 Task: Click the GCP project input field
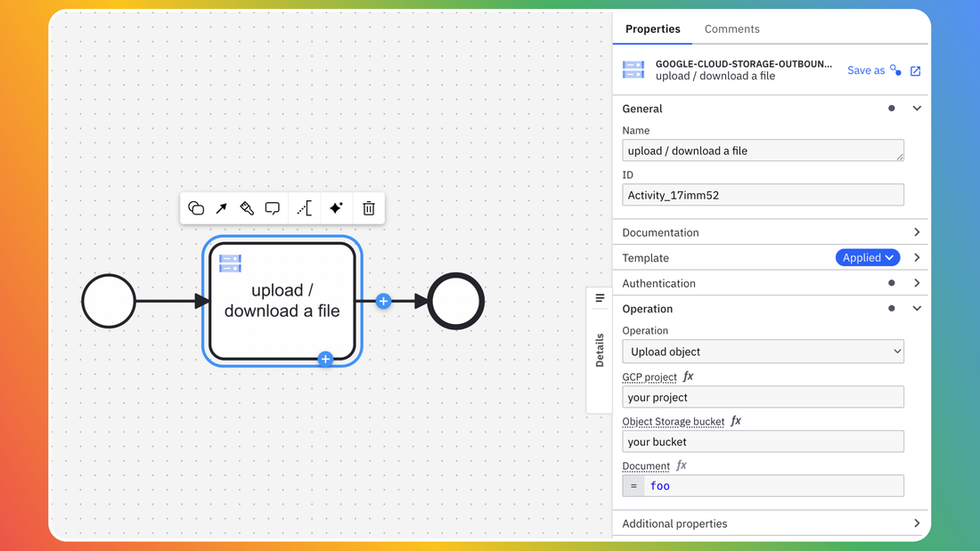(x=764, y=397)
